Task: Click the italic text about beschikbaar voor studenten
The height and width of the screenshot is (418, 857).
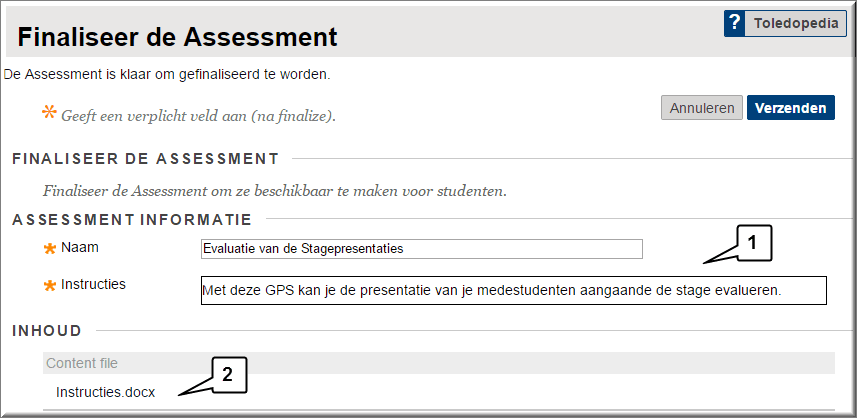Action: click(x=275, y=192)
